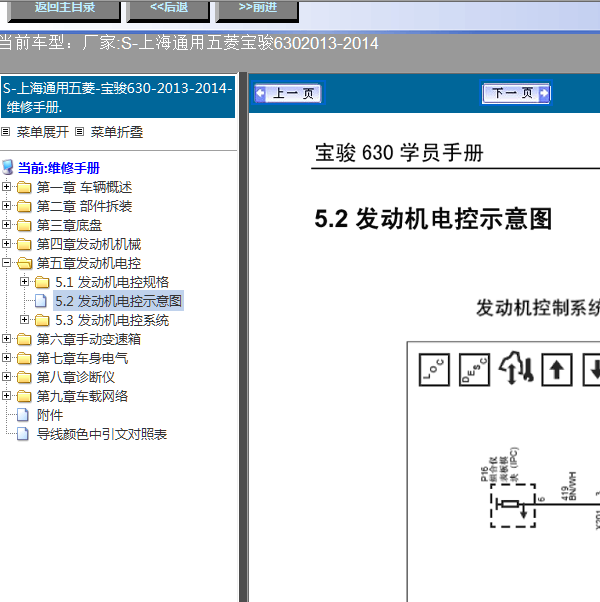The image size is (600, 602).
Task: Click the LOC symbol in diagram
Action: click(x=434, y=370)
